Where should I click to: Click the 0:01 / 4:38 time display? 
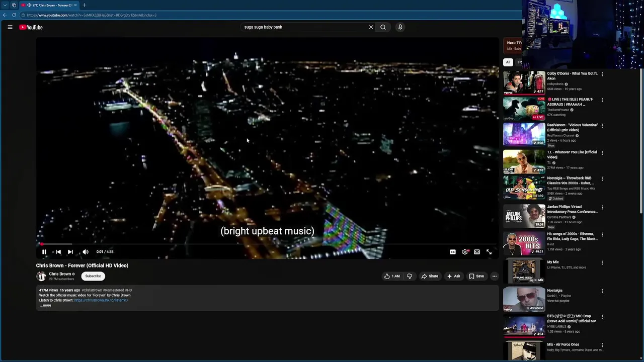click(x=105, y=252)
